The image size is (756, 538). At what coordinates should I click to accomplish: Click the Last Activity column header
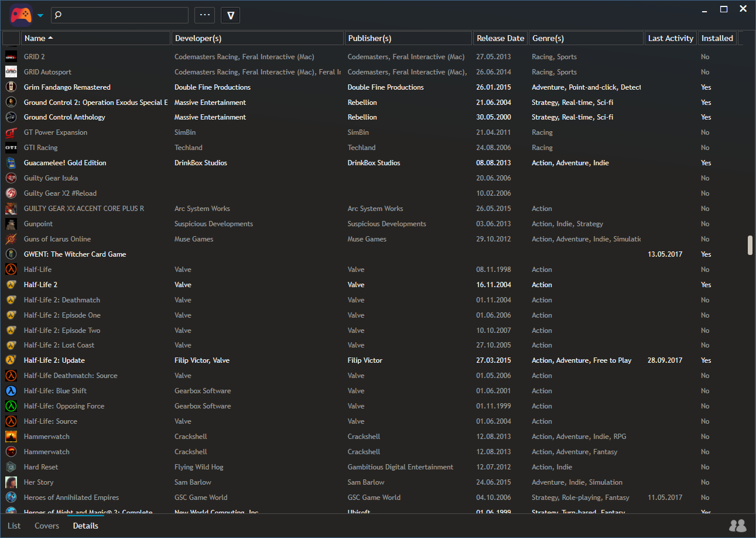click(x=671, y=38)
